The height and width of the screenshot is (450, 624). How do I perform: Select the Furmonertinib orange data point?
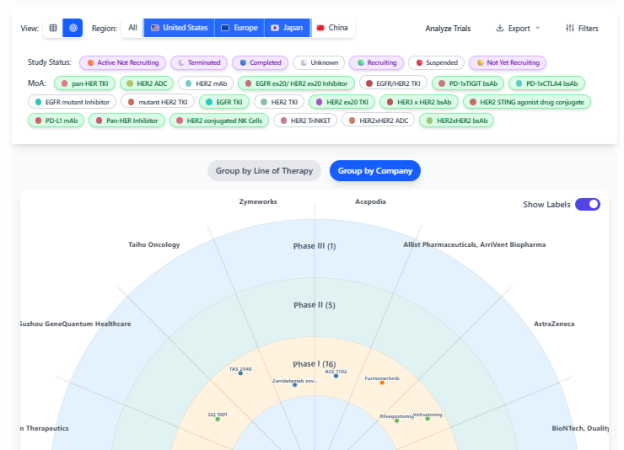pos(382,383)
